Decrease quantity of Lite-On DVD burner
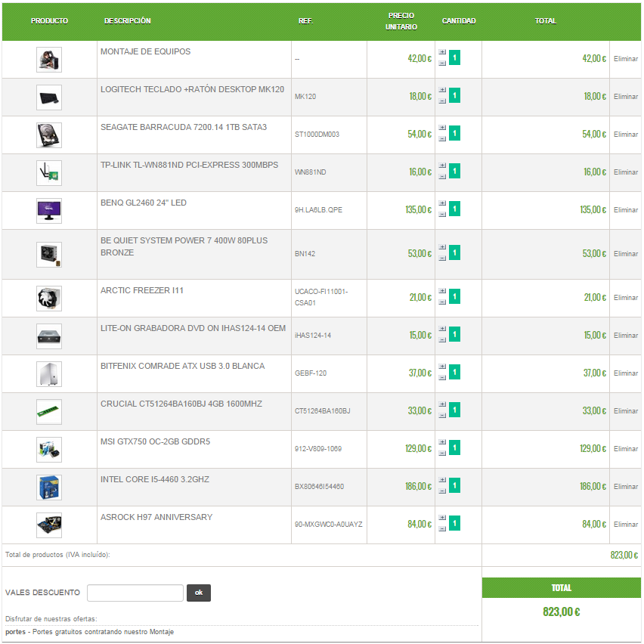Screen dimensions: 644x644 pyautogui.click(x=442, y=340)
